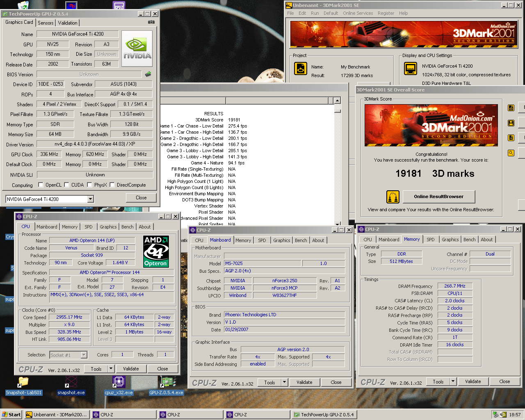The image size is (525, 420).
Task: Enable the CUDA checkbox
Action: pyautogui.click(x=66, y=185)
